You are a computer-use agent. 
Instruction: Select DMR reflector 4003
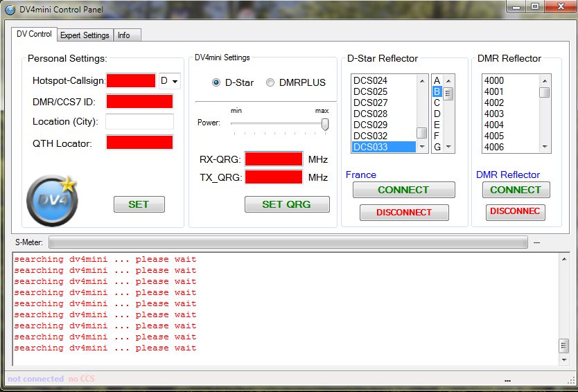click(x=511, y=114)
